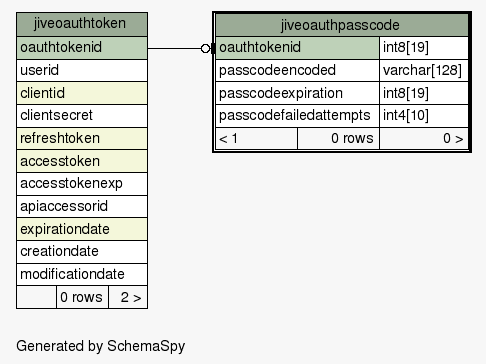Select the clientid column row

82,93
